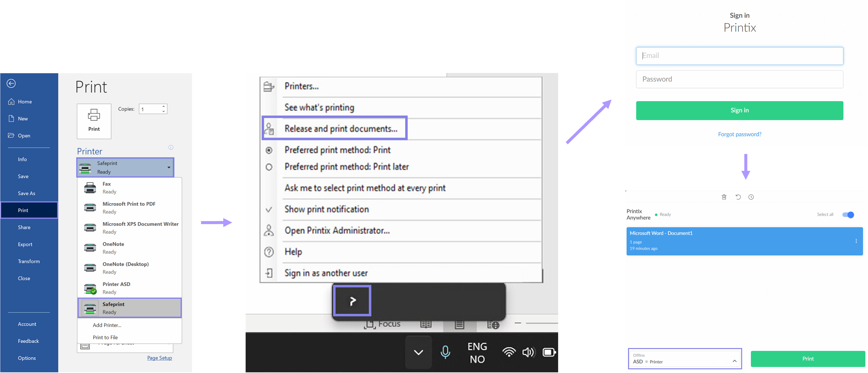Open print history clock icon
868x373 pixels.
751,197
